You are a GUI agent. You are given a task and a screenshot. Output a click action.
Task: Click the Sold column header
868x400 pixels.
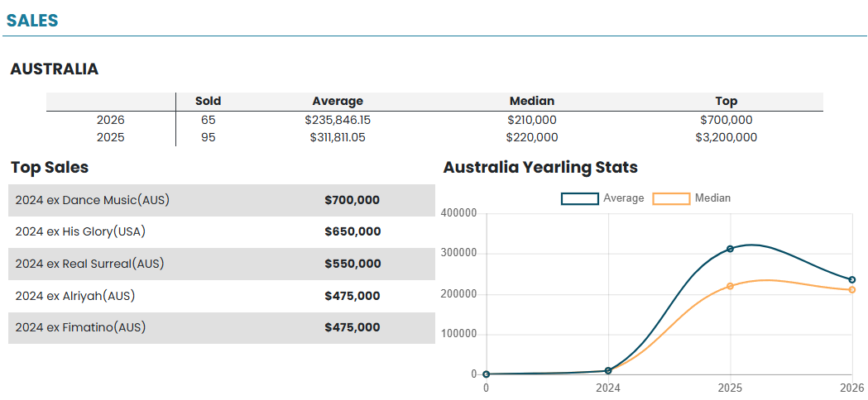pyautogui.click(x=208, y=101)
